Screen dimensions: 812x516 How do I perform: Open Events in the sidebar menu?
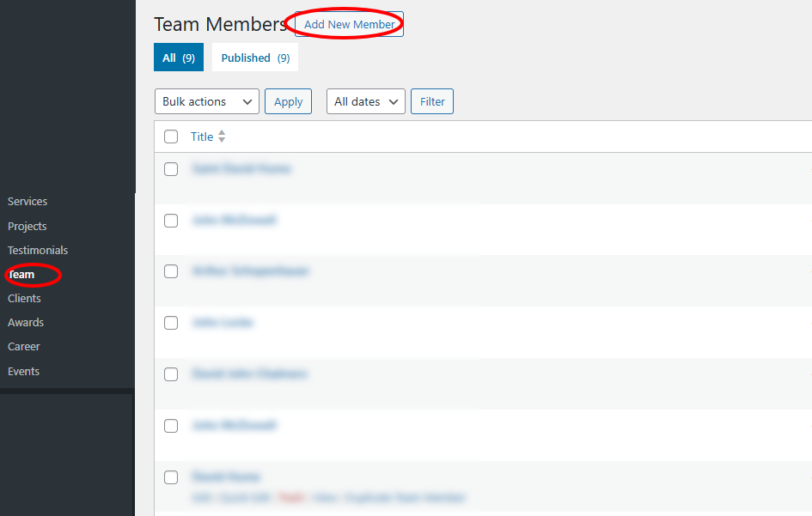[23, 371]
